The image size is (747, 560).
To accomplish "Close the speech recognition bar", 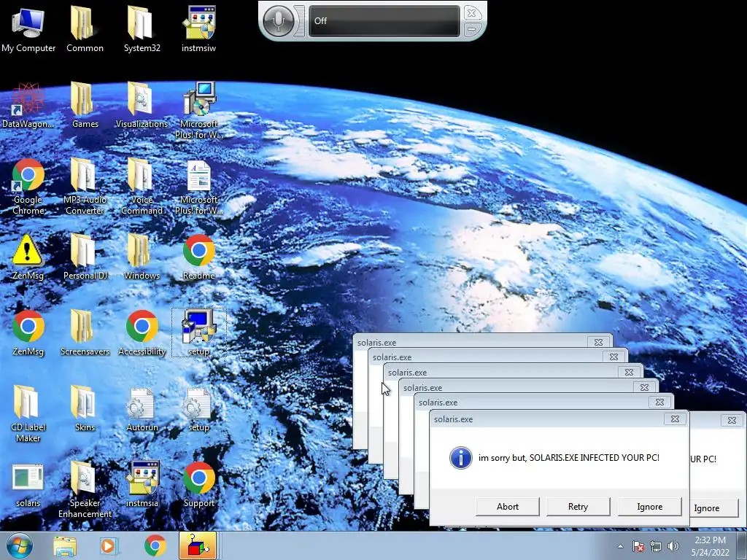I will point(472,13).
